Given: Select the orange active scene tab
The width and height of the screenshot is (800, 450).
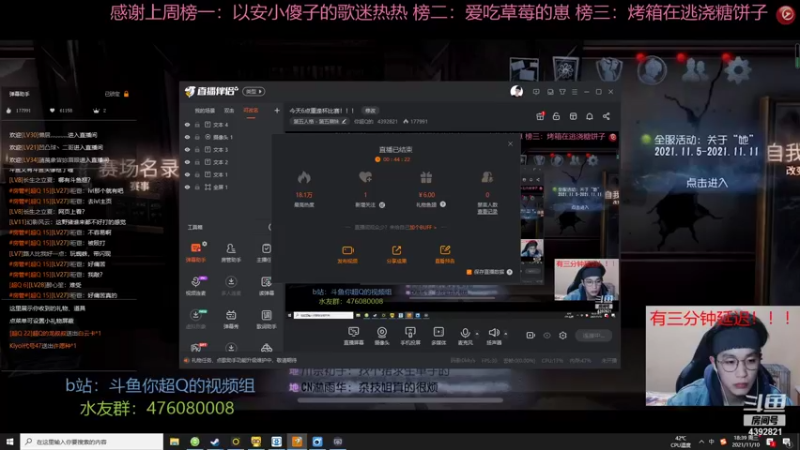Looking at the screenshot, I should coord(251,111).
